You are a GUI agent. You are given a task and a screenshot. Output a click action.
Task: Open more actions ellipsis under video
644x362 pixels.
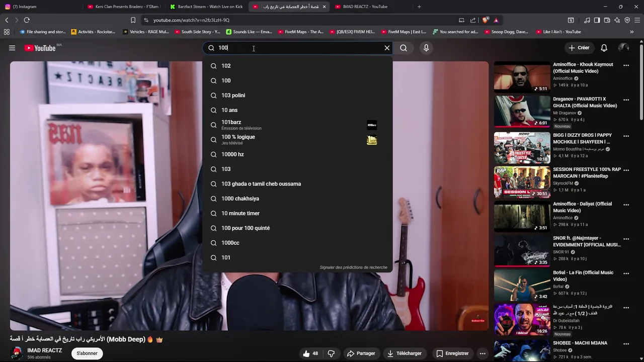pyautogui.click(x=482, y=353)
